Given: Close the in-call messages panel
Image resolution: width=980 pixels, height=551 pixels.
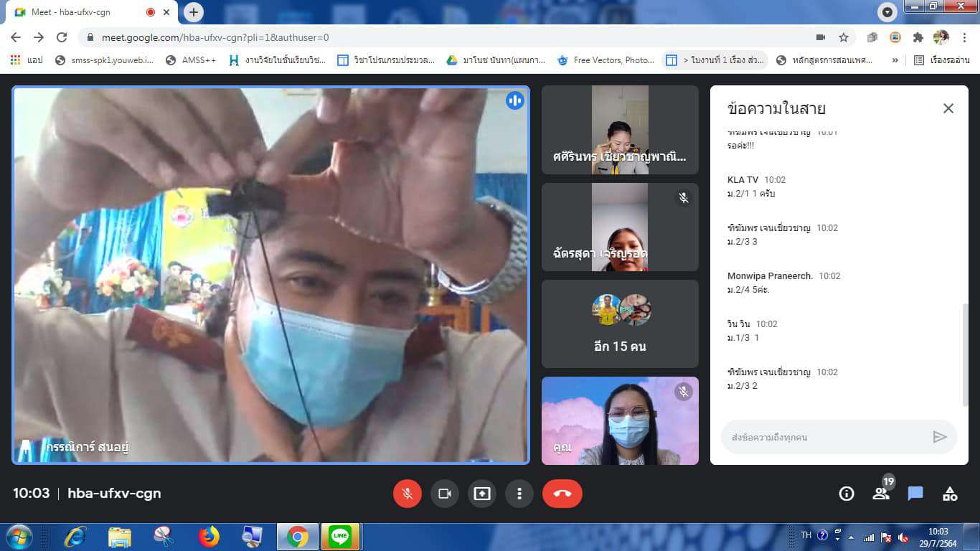Looking at the screenshot, I should coord(948,108).
